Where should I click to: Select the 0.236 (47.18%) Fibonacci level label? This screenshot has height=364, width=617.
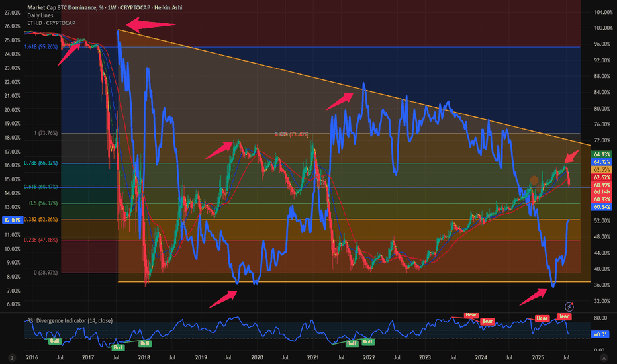click(41, 240)
